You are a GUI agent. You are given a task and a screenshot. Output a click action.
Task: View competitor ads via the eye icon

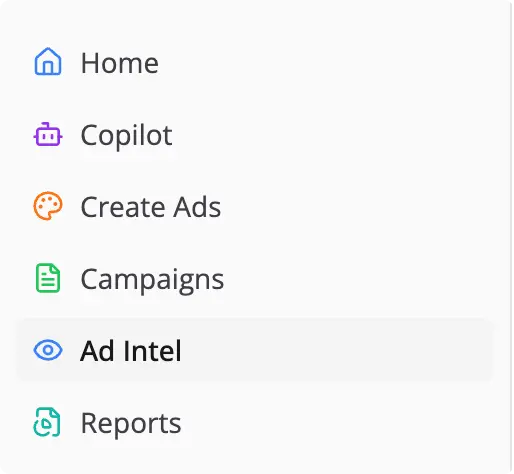48,350
